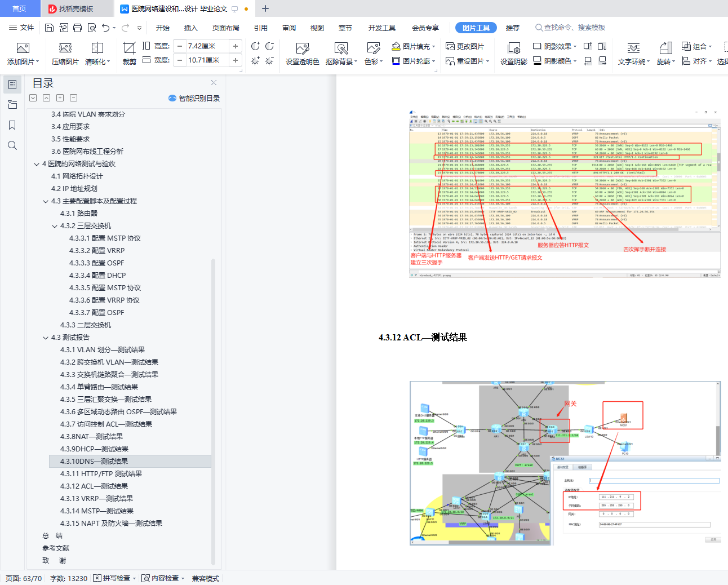728x585 pixels.
Task: Click the down-chevron box icon under 目录 title
Action: [x=33, y=98]
